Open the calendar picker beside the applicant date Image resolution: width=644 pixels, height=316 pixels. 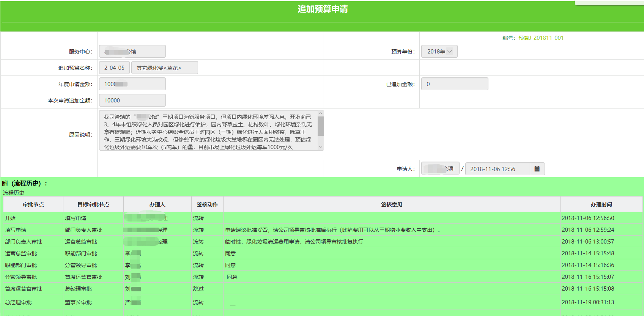(x=537, y=169)
